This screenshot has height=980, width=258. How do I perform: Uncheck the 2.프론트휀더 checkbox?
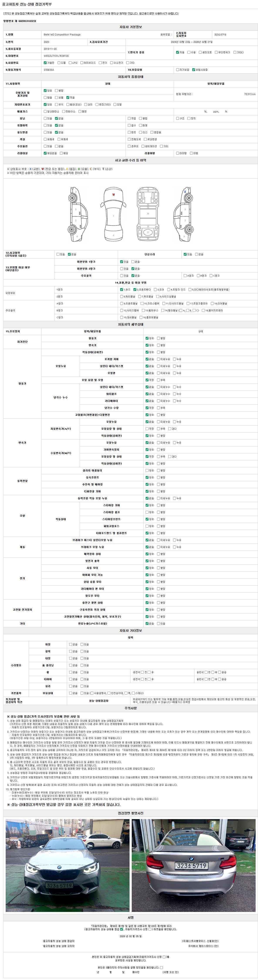click(x=135, y=289)
